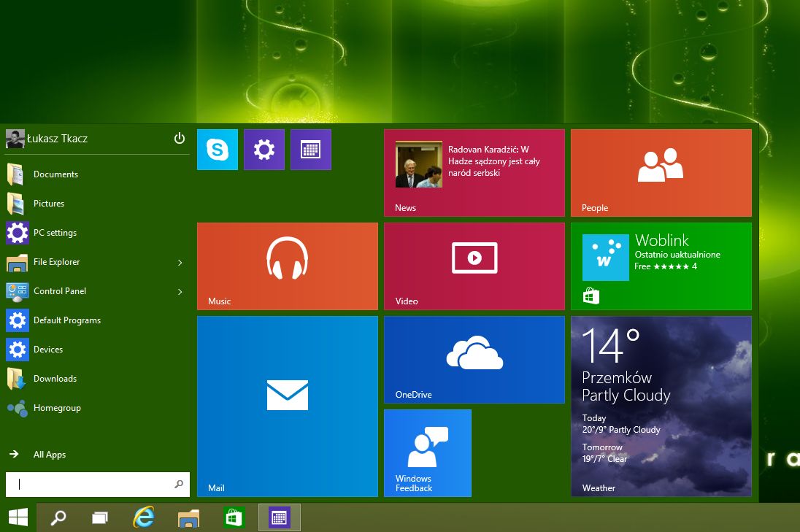800x532 pixels.
Task: Open Task View on the taskbar
Action: 100,517
